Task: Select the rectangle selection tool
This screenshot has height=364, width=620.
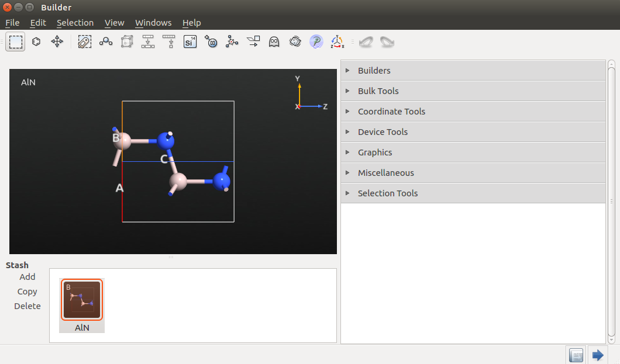Action: (15, 41)
